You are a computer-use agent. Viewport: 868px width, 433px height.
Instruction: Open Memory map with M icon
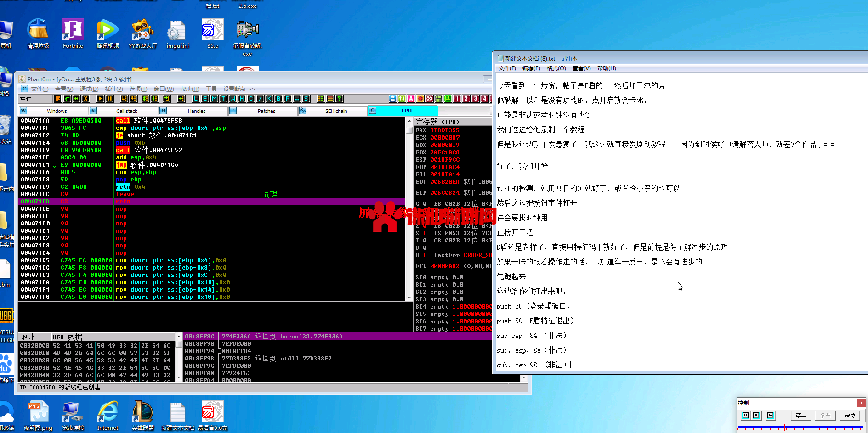214,99
